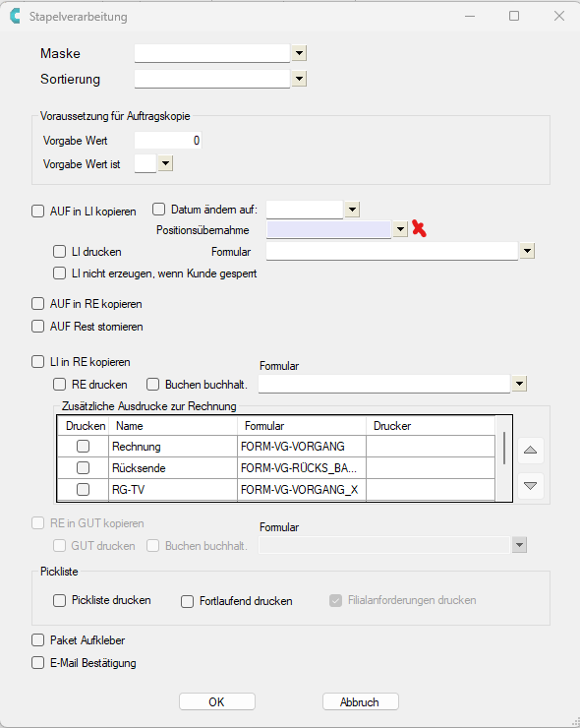The image size is (580, 728).
Task: Expand the Positionsübernahme dropdown arrow
Action: click(400, 229)
